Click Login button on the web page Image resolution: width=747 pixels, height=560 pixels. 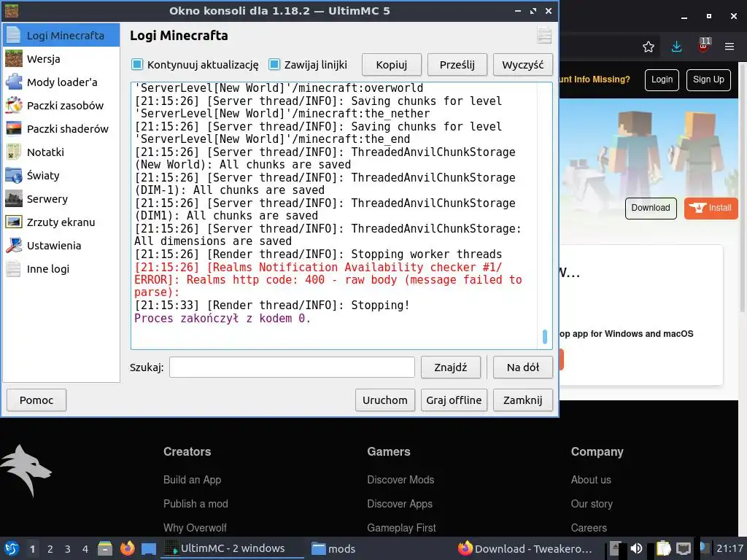click(x=662, y=79)
